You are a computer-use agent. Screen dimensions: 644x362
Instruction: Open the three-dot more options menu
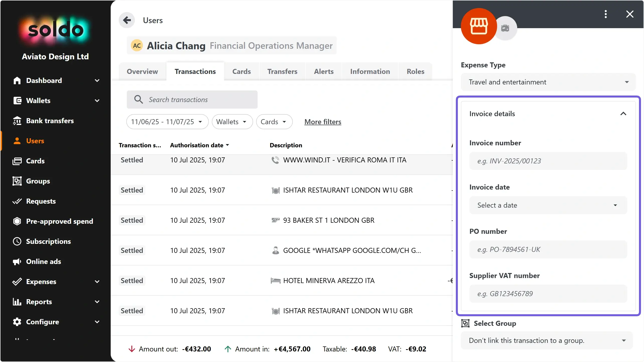[x=606, y=14]
